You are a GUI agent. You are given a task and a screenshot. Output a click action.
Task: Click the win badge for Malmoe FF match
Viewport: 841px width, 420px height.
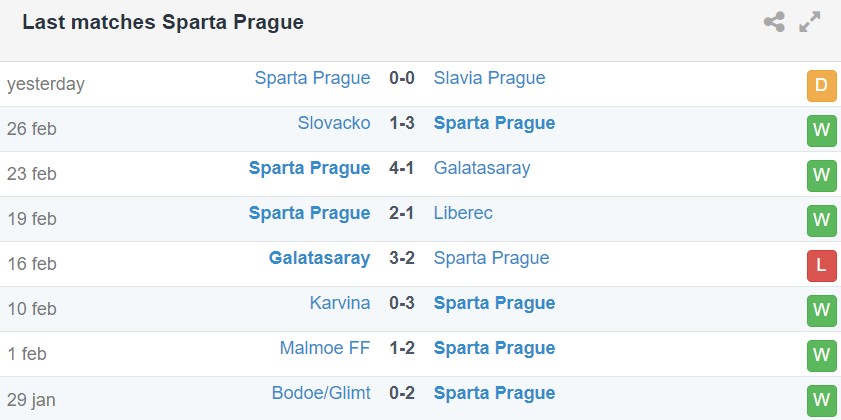821,356
